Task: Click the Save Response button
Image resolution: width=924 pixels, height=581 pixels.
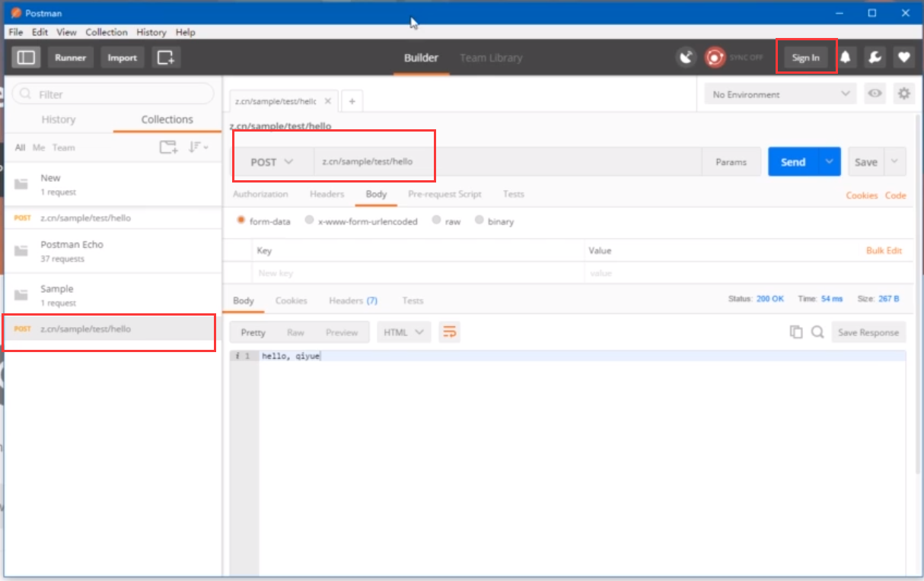Action: pyautogui.click(x=868, y=332)
